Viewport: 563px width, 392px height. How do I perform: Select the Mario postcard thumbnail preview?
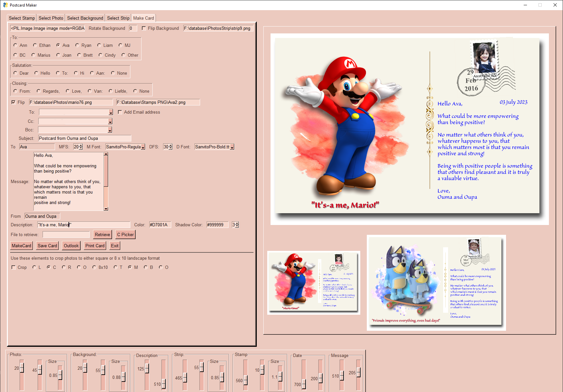(x=314, y=283)
